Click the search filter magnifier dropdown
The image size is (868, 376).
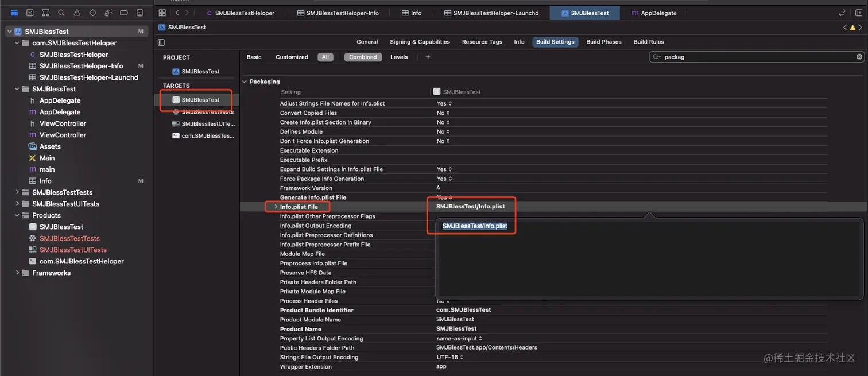(x=657, y=57)
